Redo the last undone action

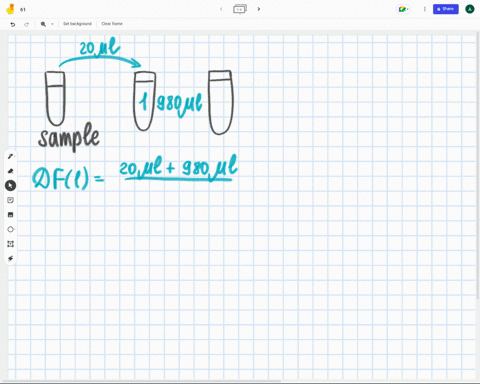[27, 24]
